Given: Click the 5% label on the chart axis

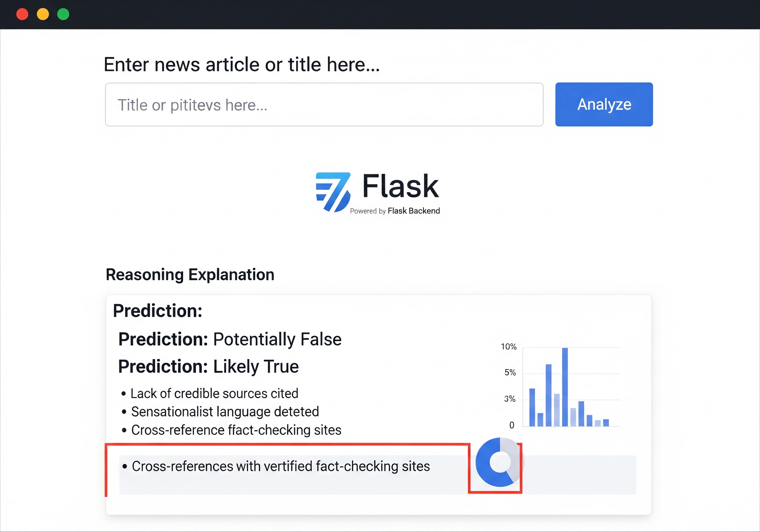Looking at the screenshot, I should point(510,373).
